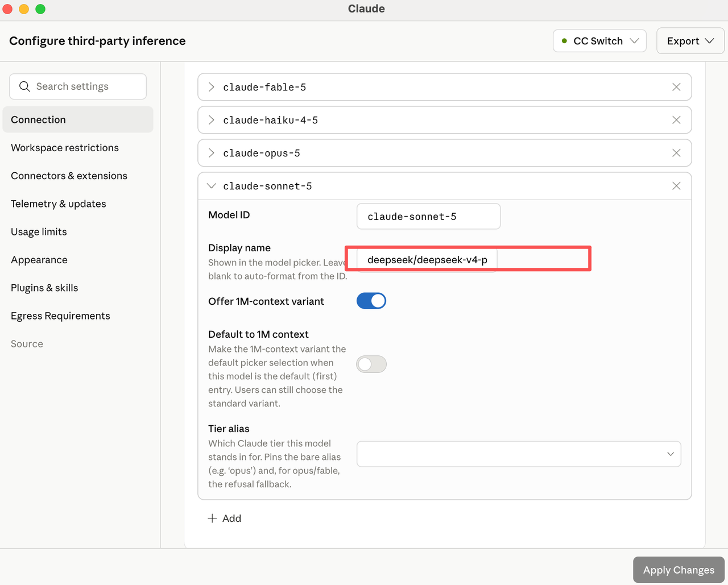
Task: Open Connectors & extensions settings
Action: click(69, 176)
